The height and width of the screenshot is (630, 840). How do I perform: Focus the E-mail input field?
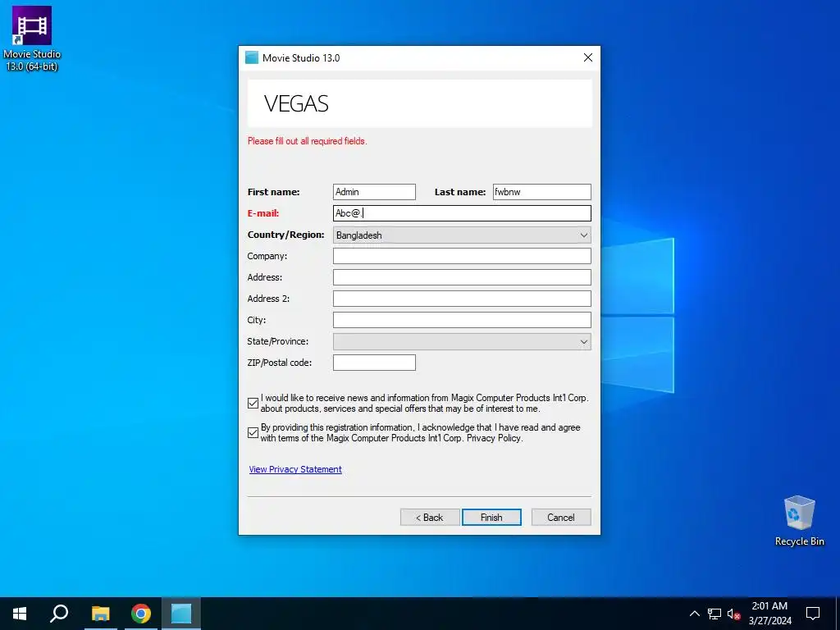[x=462, y=213]
